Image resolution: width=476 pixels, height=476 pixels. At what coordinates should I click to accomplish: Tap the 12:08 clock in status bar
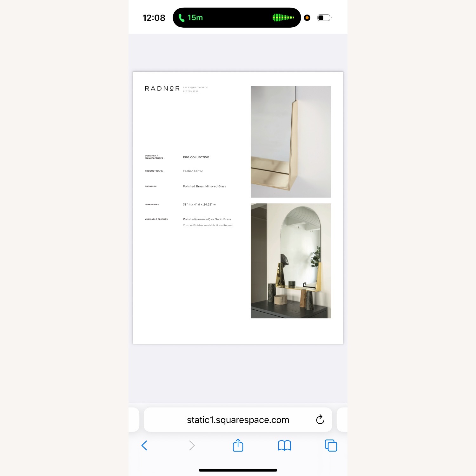[x=154, y=18]
